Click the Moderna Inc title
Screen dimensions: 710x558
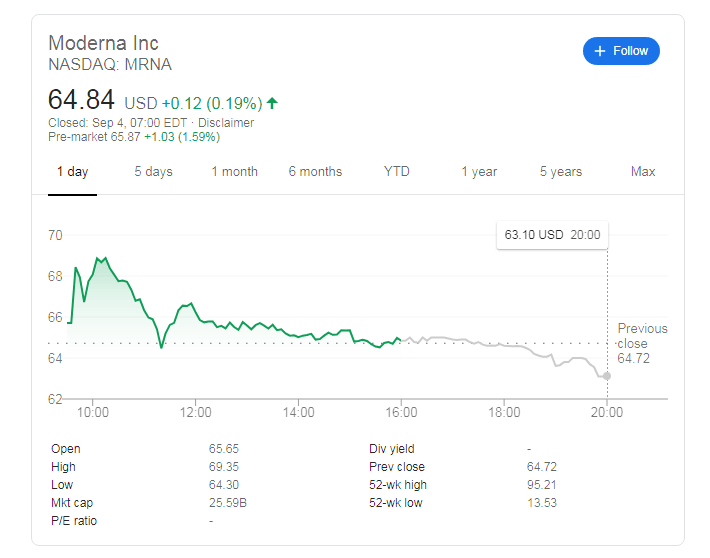click(104, 43)
